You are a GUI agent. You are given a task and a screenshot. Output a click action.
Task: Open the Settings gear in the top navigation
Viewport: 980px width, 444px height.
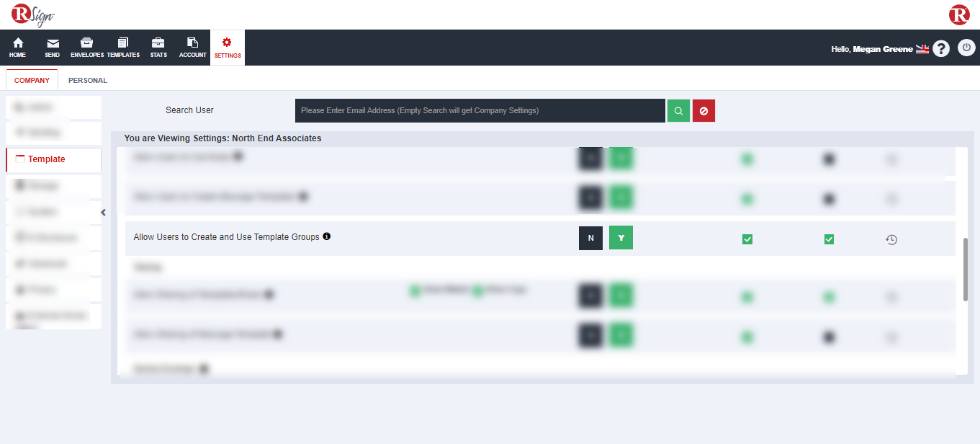(x=227, y=47)
